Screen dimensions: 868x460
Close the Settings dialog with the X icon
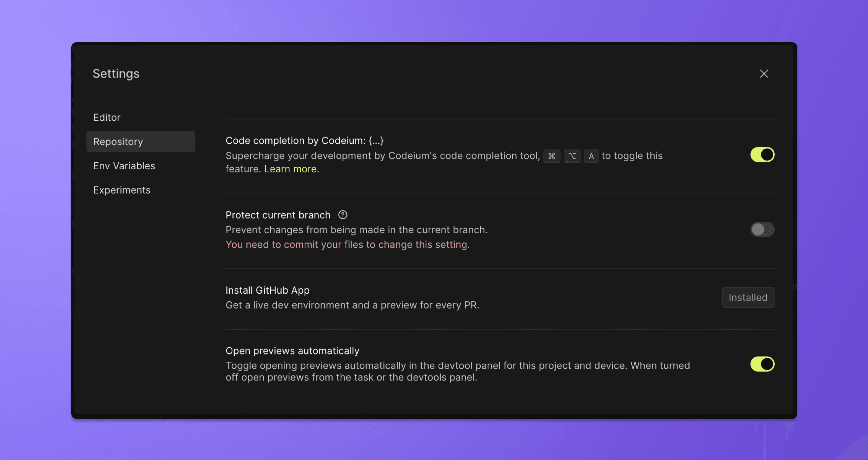coord(764,74)
